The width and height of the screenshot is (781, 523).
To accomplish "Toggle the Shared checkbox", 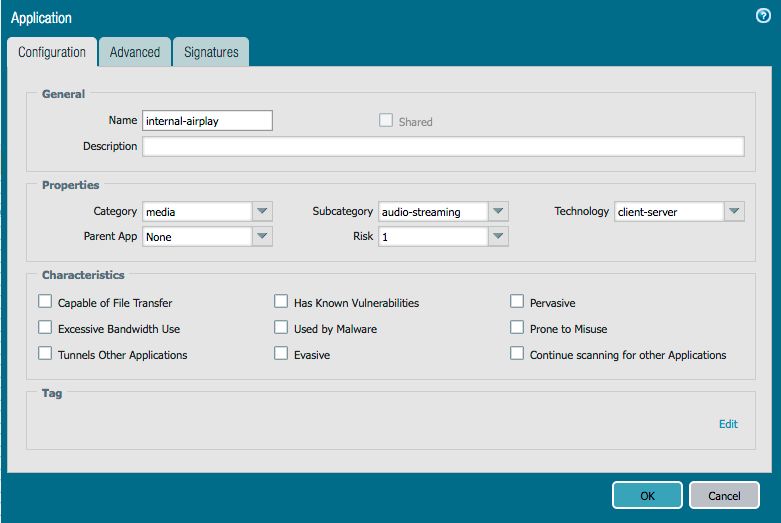I will click(386, 121).
